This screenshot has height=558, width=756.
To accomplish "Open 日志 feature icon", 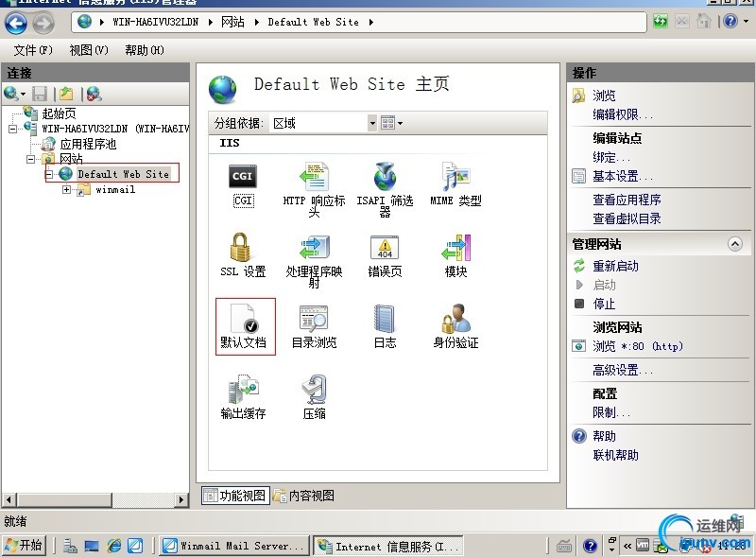I will (385, 327).
